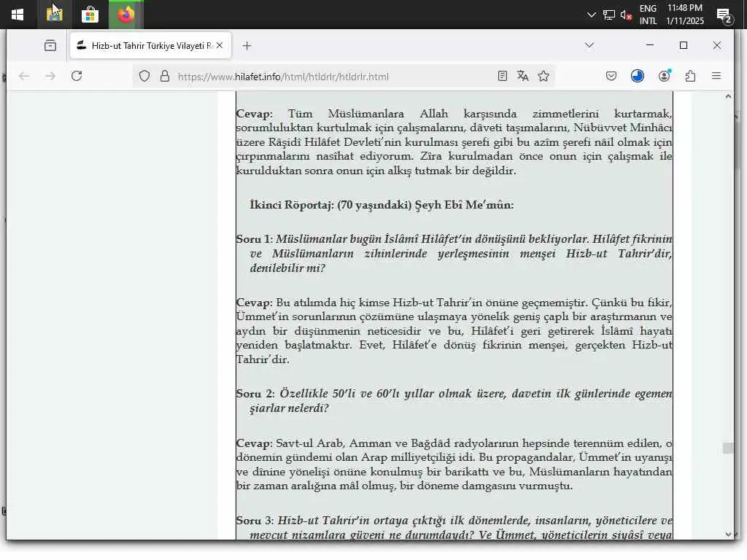Viewport: 747px width, 560px height.
Task: List all tabs dropdown
Action: click(589, 45)
